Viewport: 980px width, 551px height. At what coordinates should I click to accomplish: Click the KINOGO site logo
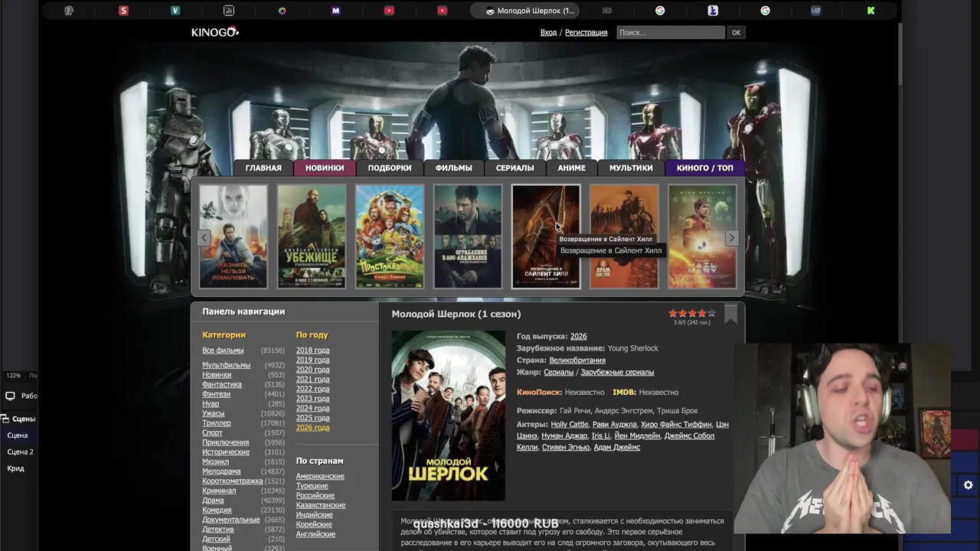pos(215,32)
